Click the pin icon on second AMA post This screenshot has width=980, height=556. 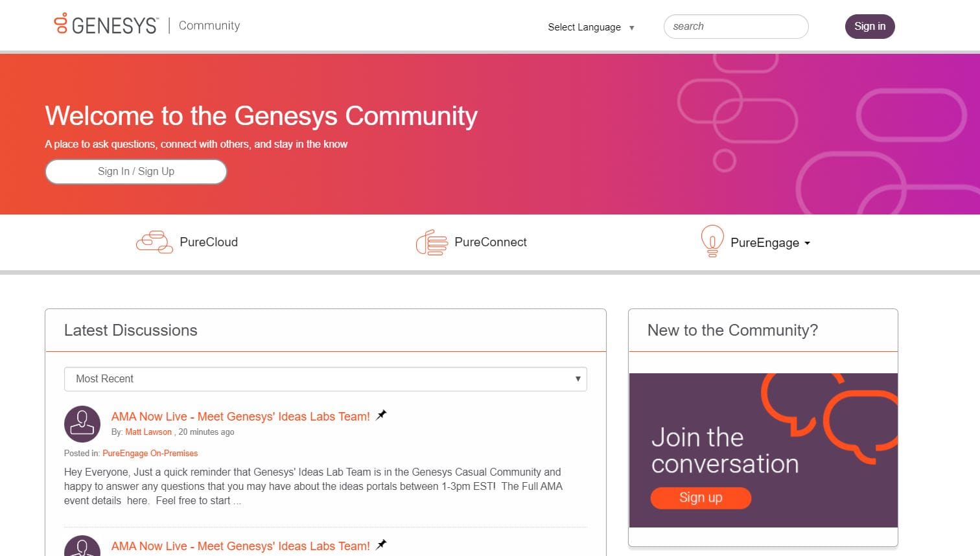pyautogui.click(x=381, y=545)
